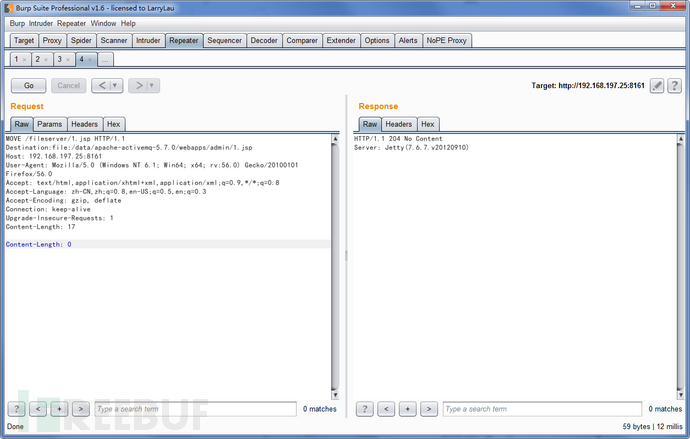This screenshot has height=439, width=690.
Task: Switch to the Proxy tab
Action: click(52, 40)
